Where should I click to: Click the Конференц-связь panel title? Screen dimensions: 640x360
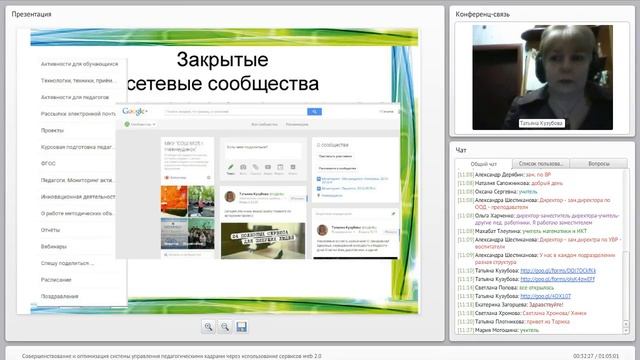pyautogui.click(x=482, y=14)
